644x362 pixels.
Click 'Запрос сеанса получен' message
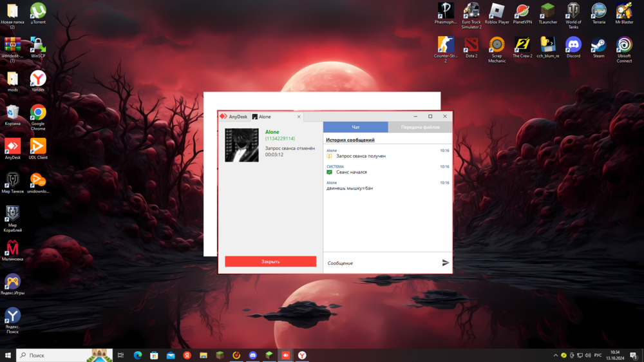[x=361, y=156]
